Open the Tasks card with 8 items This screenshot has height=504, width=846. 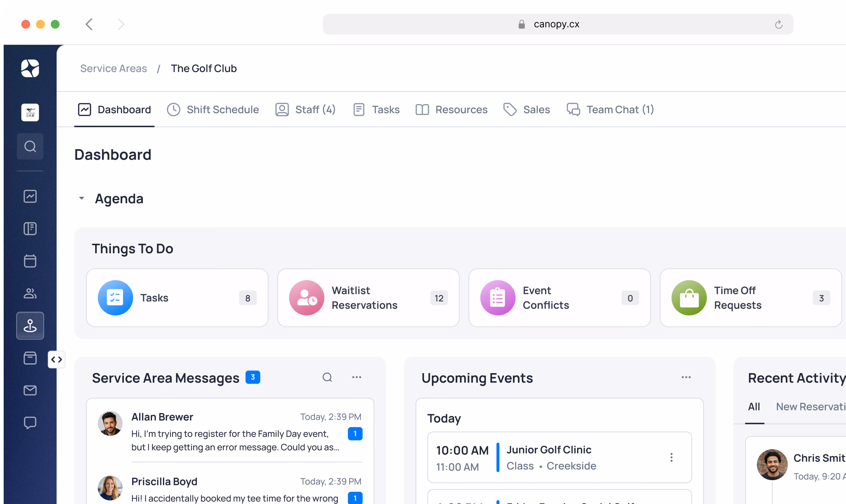pos(177,298)
